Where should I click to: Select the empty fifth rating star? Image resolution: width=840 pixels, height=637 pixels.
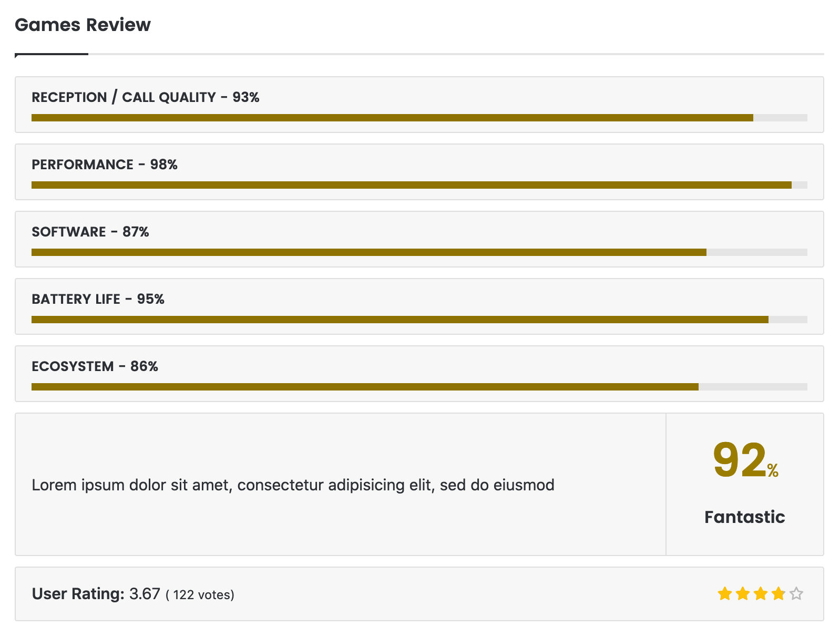[x=796, y=594]
